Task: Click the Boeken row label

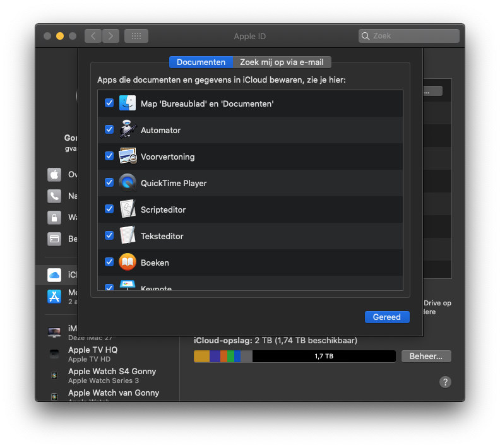Action: pyautogui.click(x=155, y=262)
